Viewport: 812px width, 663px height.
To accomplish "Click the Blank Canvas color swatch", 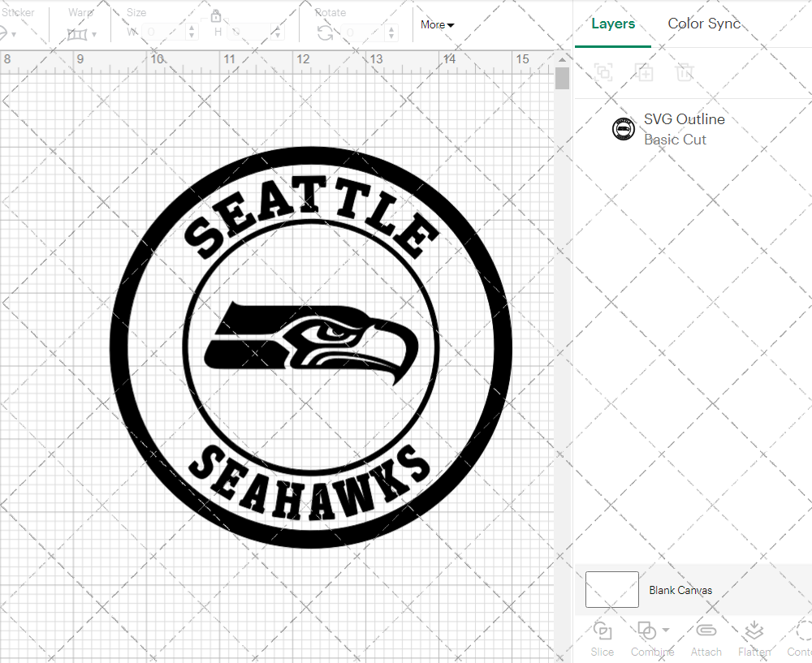I will click(611, 590).
